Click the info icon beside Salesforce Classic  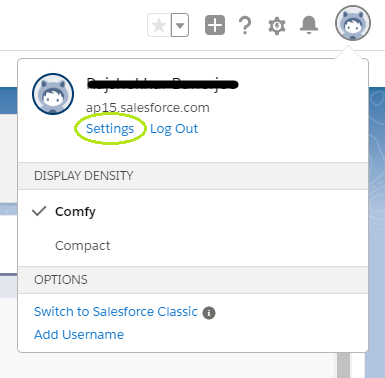209,313
